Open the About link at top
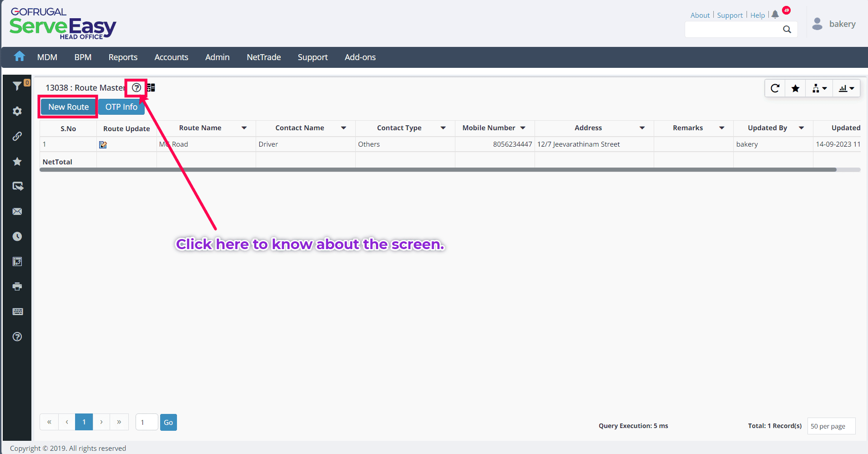The height and width of the screenshot is (454, 868). point(700,15)
